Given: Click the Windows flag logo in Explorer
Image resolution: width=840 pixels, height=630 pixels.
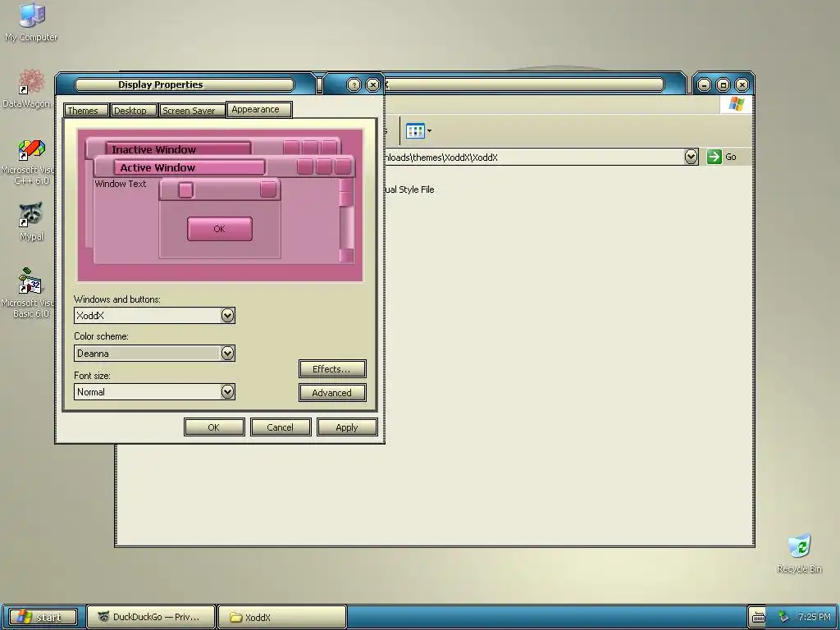Looking at the screenshot, I should tap(736, 104).
